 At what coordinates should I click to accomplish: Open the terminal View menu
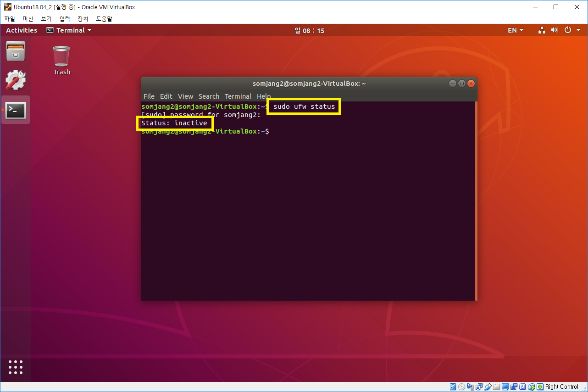click(185, 96)
